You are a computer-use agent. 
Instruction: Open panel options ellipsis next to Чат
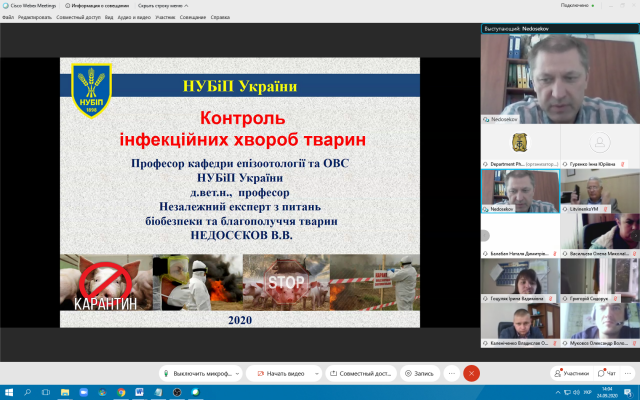628,373
